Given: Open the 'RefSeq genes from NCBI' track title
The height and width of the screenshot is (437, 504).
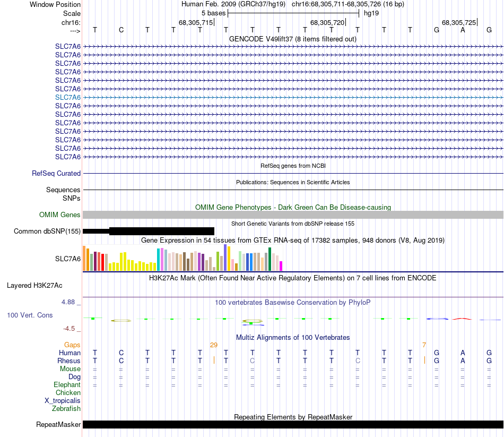Looking at the screenshot, I should coord(293,166).
